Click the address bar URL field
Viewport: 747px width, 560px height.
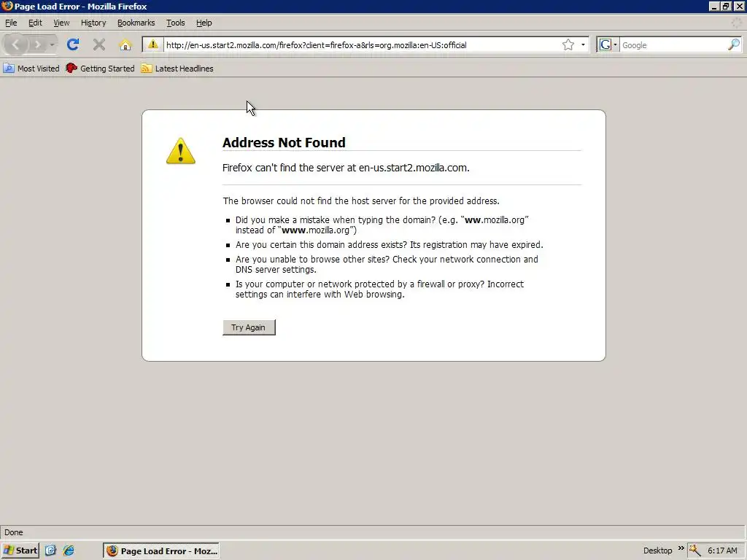(362, 45)
